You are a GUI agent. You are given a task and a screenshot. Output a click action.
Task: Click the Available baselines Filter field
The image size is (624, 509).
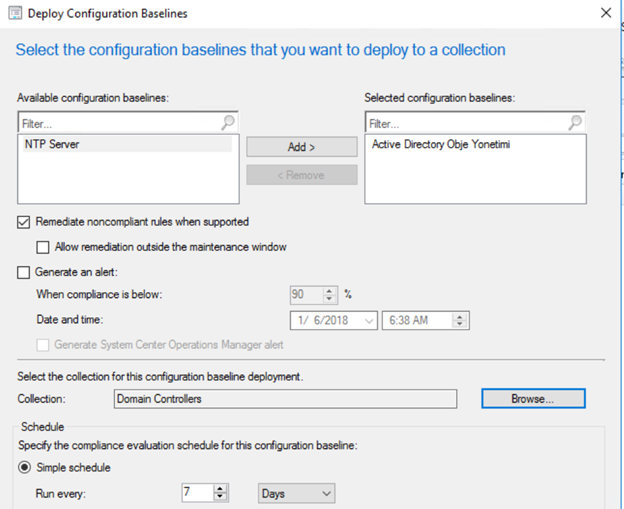pos(119,123)
